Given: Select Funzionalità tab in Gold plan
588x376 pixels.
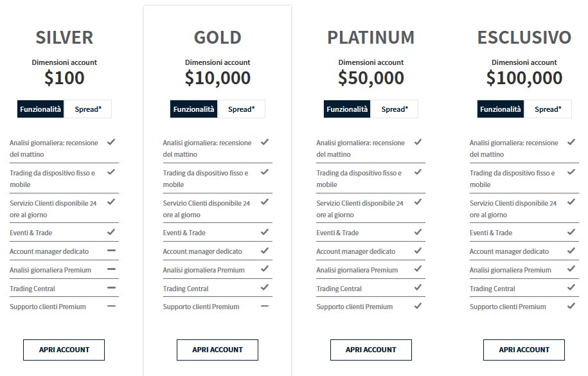Looking at the screenshot, I should [194, 109].
